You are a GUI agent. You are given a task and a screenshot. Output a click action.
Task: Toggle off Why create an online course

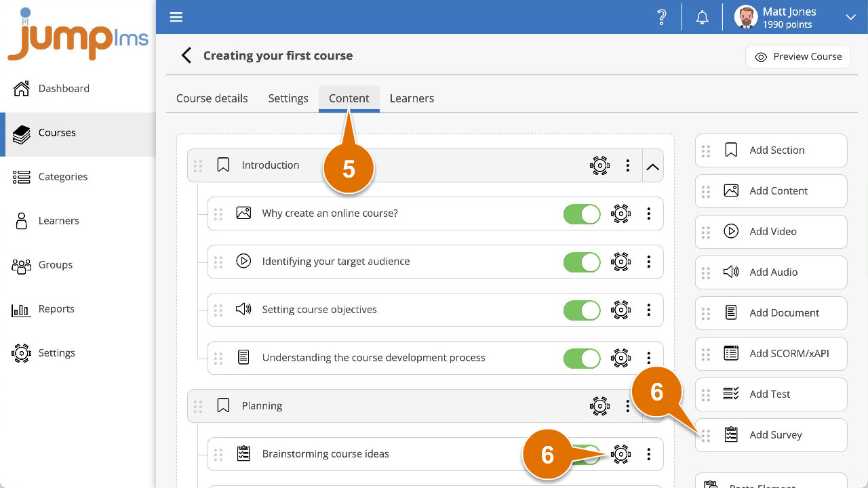click(x=582, y=214)
